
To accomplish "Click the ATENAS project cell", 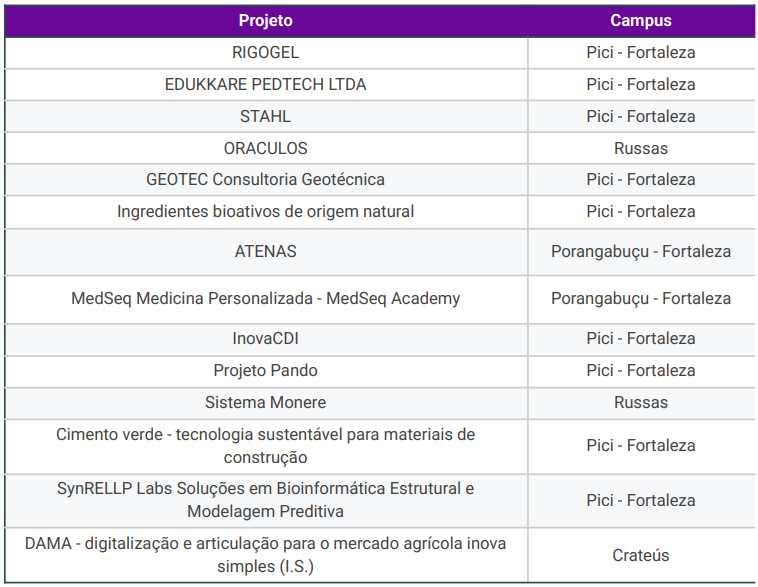I will tap(265, 252).
